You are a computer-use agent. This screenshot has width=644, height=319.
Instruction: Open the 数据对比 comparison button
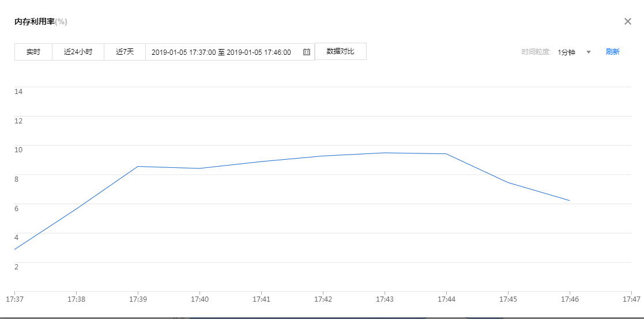(340, 51)
